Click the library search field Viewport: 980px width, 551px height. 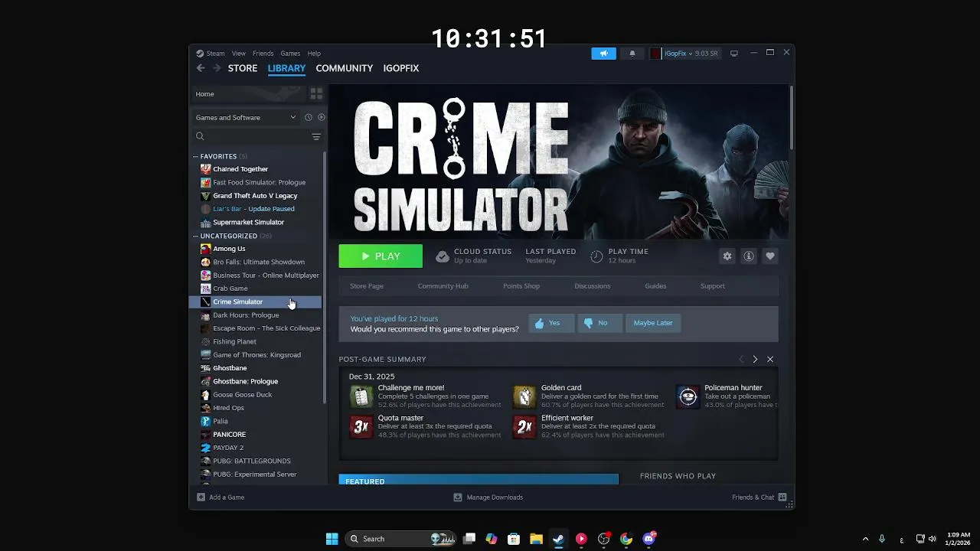(x=251, y=136)
